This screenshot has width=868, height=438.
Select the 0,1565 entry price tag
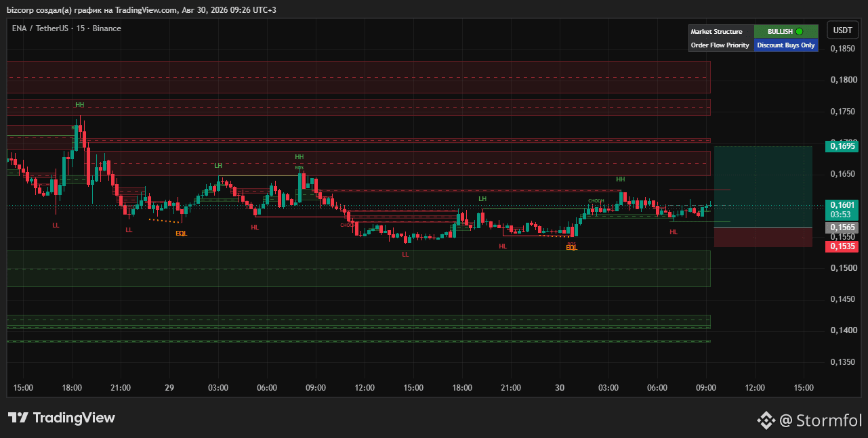point(842,227)
